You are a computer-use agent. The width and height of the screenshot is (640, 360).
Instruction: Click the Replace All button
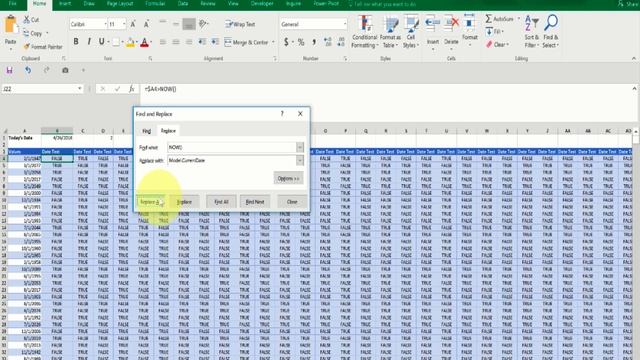(x=150, y=202)
